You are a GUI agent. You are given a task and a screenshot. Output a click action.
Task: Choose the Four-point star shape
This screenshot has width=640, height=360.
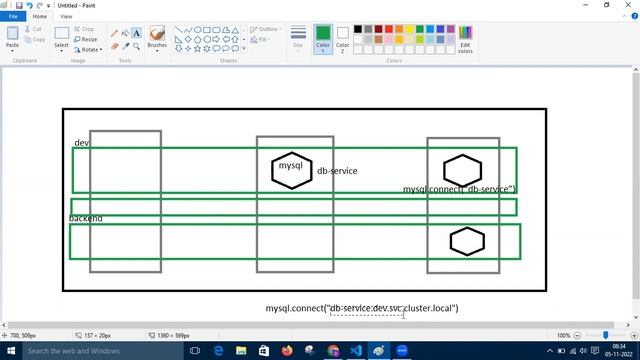[x=188, y=49]
